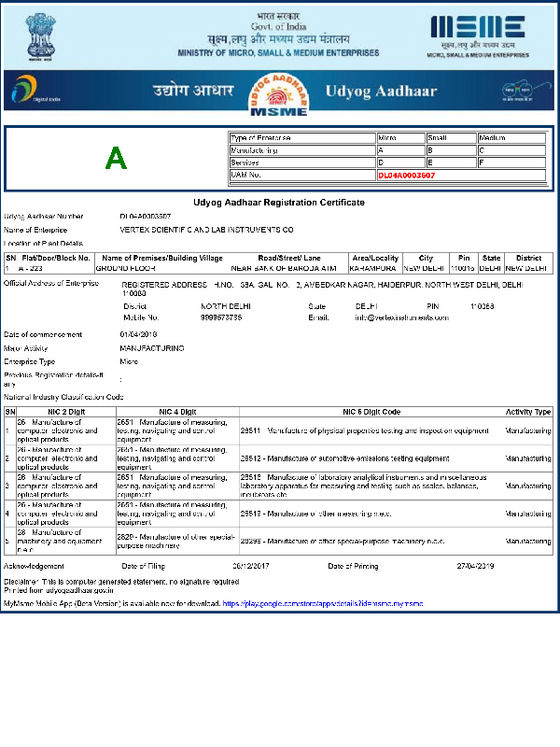Click the 'Official Address of Enterprise' label

(51, 283)
